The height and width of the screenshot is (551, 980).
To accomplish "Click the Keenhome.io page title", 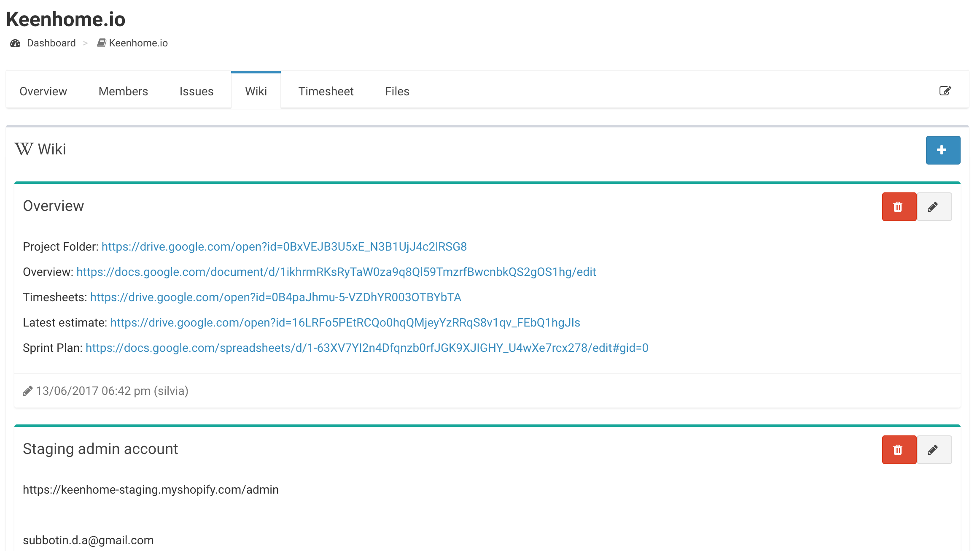I will pyautogui.click(x=66, y=19).
